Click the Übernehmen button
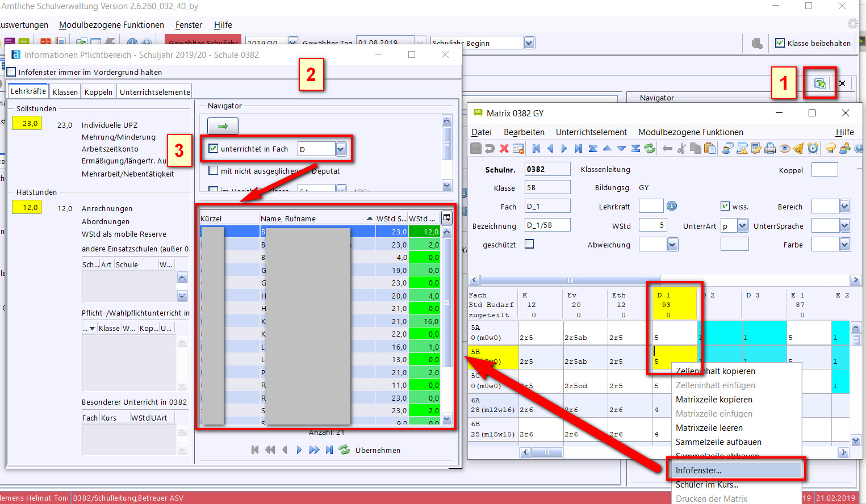Screen dimensions: 866x504 pyautogui.click(x=378, y=450)
